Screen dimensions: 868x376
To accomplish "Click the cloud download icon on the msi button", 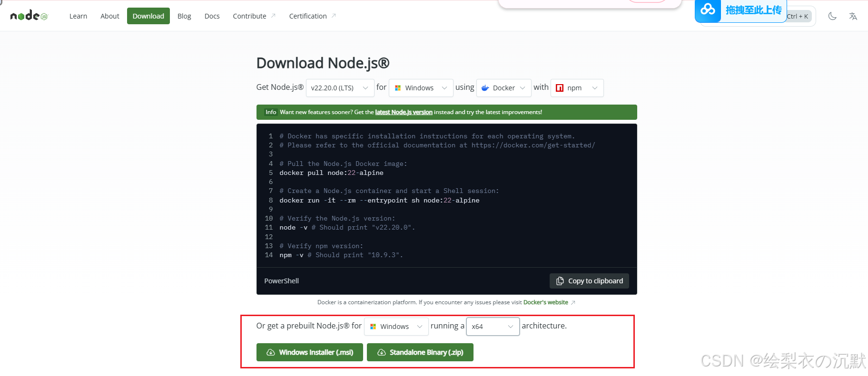I will 271,352.
